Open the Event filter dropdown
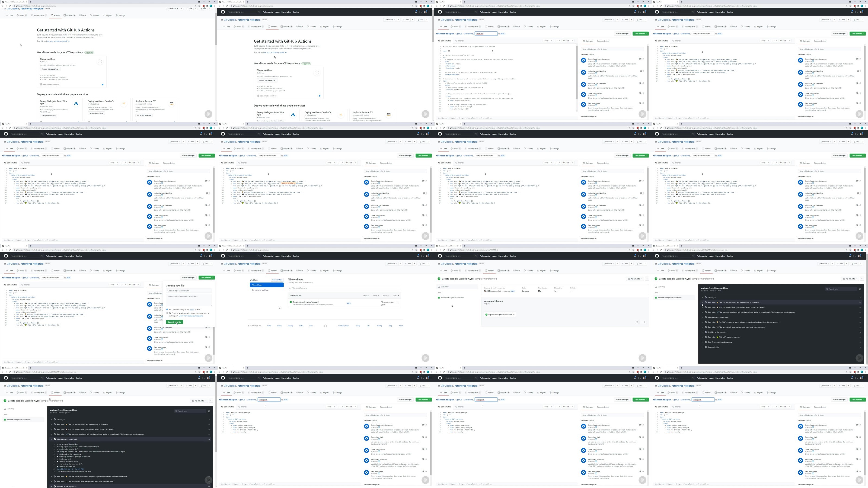This screenshot has height=488, width=868. (x=366, y=295)
